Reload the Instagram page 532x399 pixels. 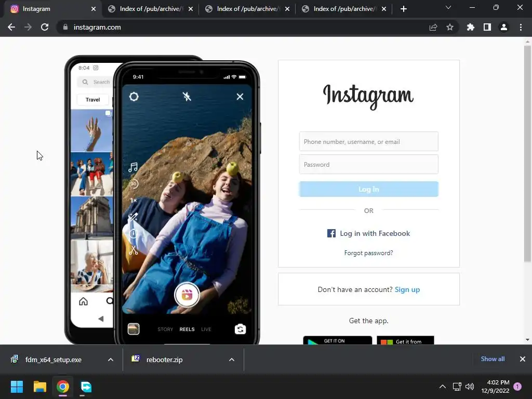click(45, 27)
